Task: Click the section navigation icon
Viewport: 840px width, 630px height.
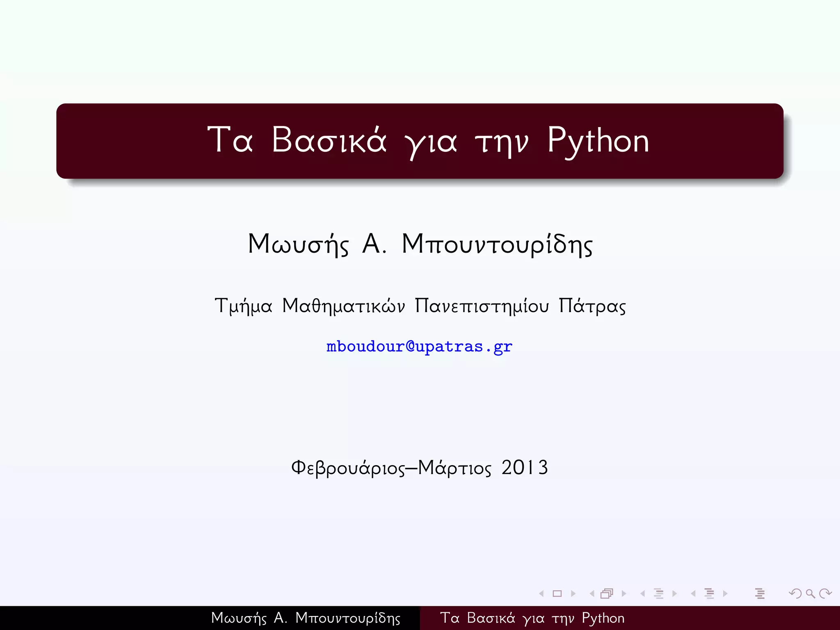Action: pos(709,593)
